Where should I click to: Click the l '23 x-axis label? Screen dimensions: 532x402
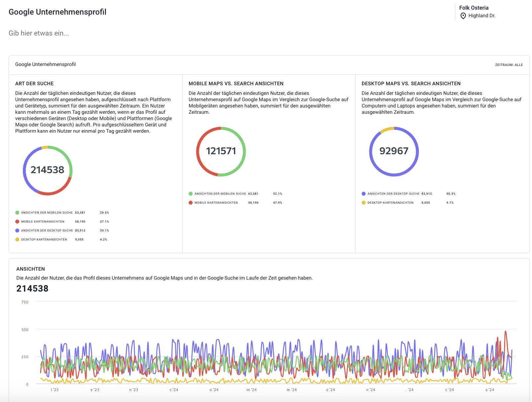coord(54,390)
